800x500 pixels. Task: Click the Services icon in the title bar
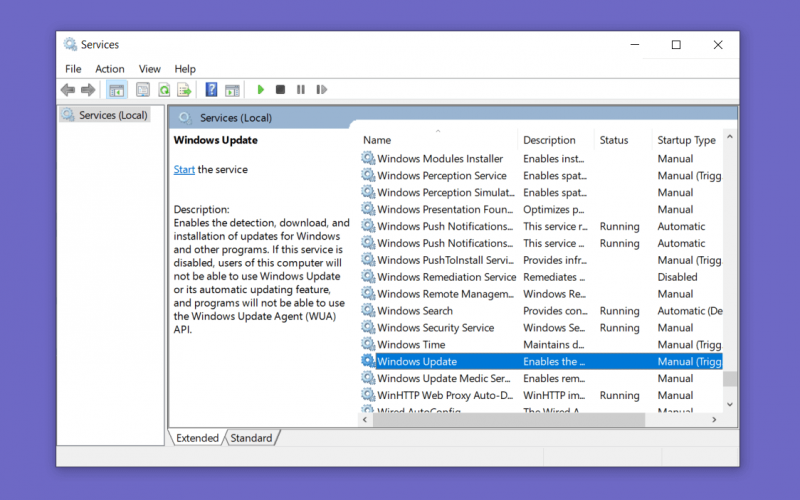click(70, 44)
